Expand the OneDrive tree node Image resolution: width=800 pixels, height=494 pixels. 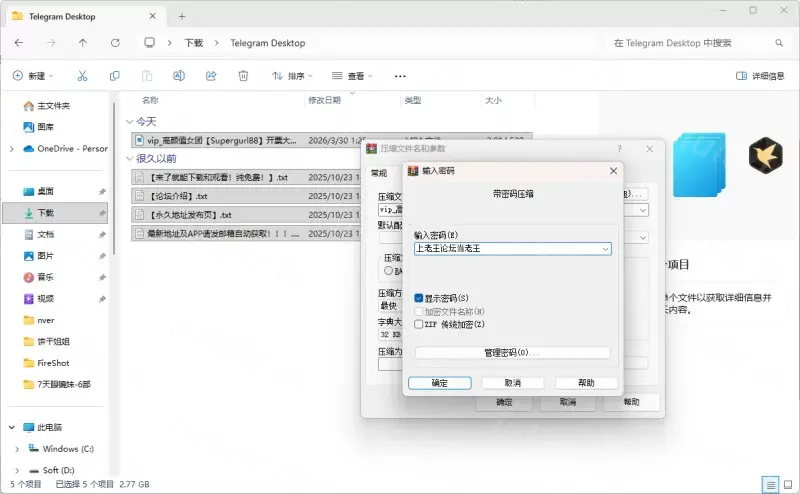point(11,149)
